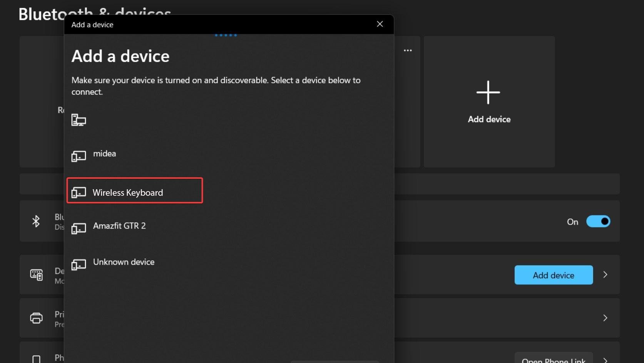Click the Add a device dialog title bar
The width and height of the screenshot is (644, 363).
[216, 25]
